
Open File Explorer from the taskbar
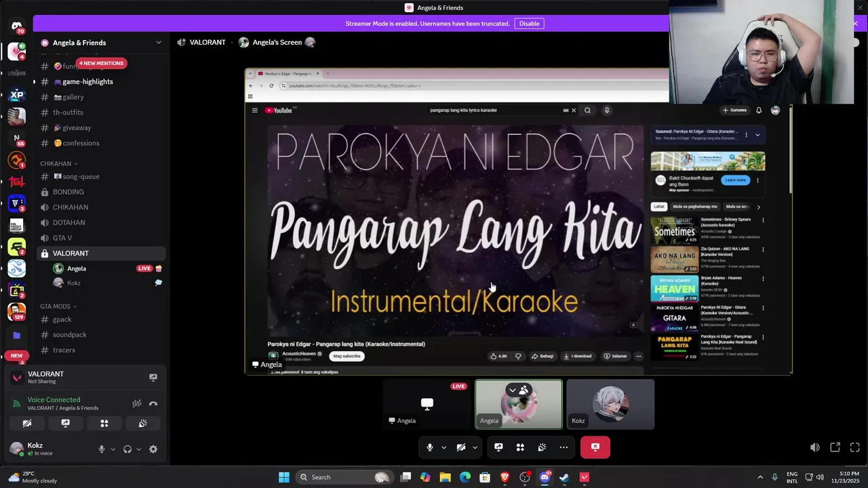(445, 477)
